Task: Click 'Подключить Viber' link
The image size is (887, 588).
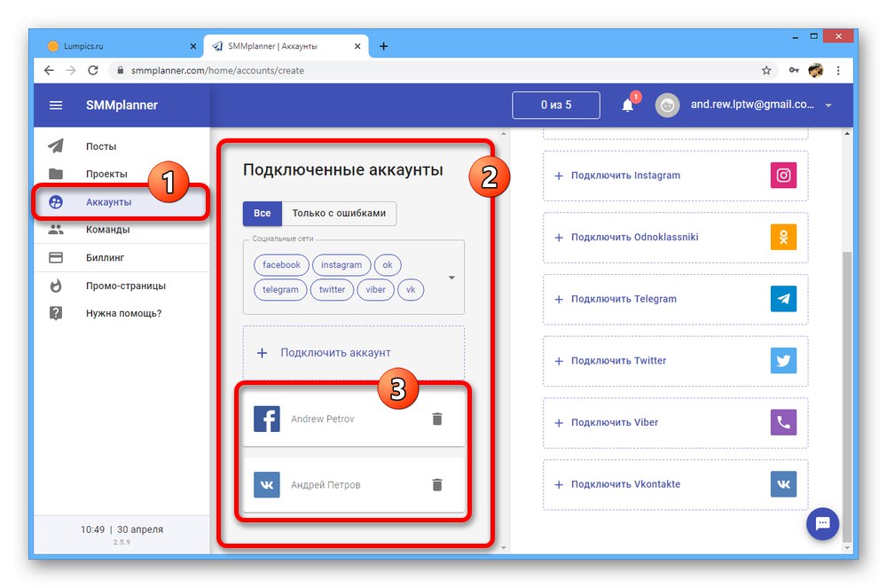Action: [x=615, y=422]
